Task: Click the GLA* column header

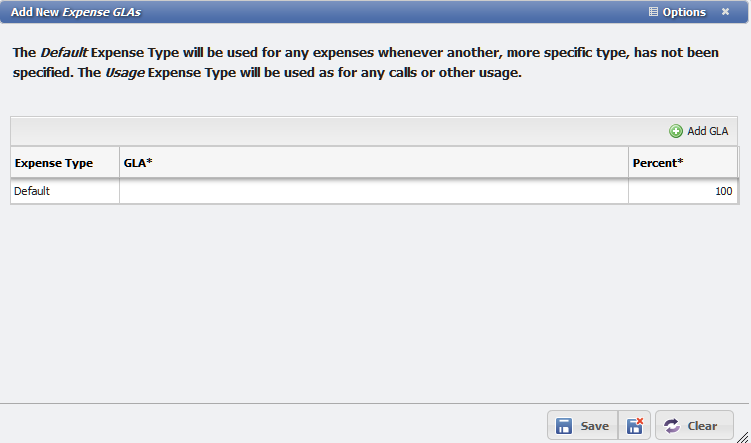Action: coord(373,163)
